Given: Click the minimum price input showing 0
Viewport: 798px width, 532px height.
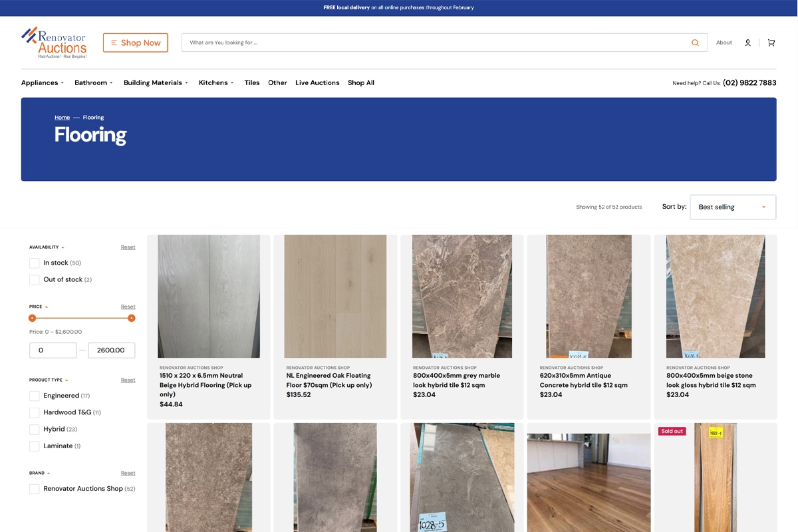Looking at the screenshot, I should point(53,350).
